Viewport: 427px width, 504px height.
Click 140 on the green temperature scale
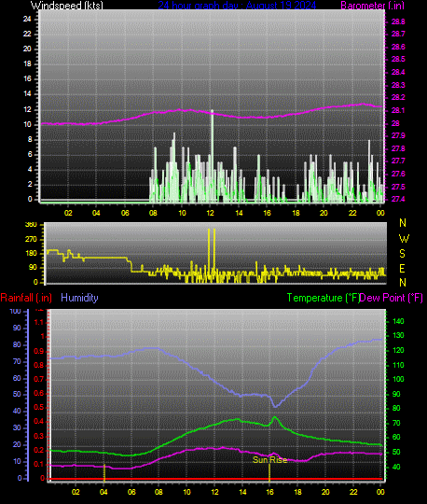coord(398,321)
